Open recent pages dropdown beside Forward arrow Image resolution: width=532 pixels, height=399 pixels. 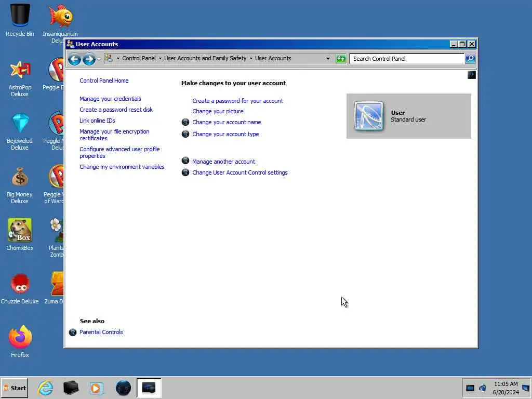[99, 59]
